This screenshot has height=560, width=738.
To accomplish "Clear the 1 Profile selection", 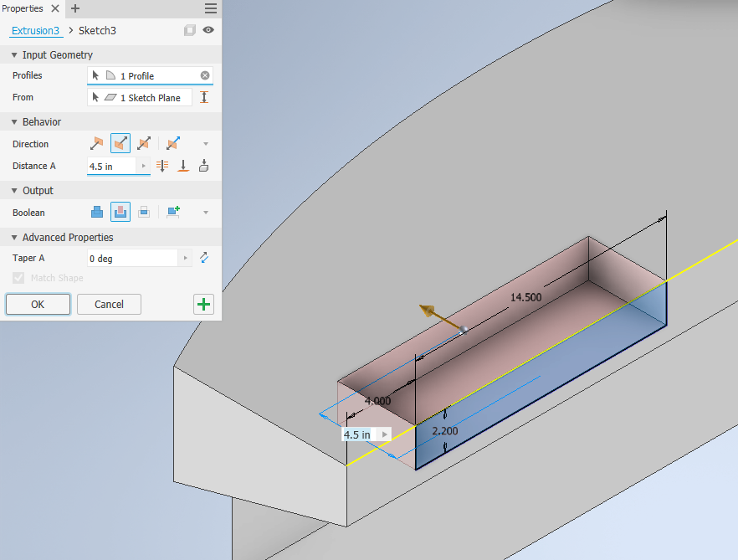I will 205,75.
